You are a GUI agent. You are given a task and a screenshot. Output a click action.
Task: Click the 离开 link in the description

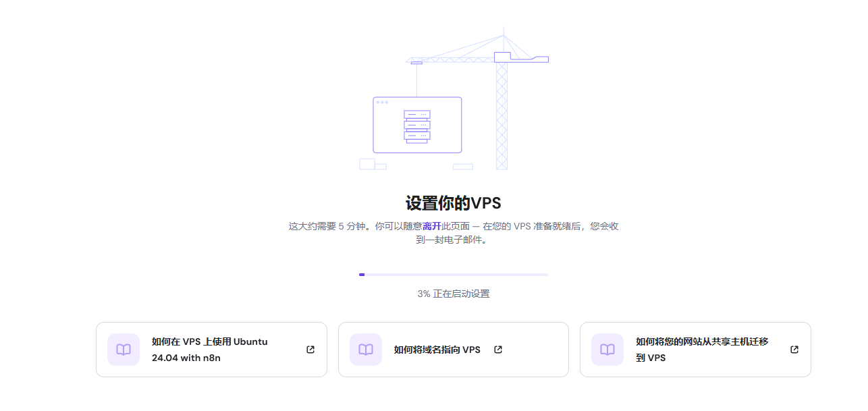[432, 226]
